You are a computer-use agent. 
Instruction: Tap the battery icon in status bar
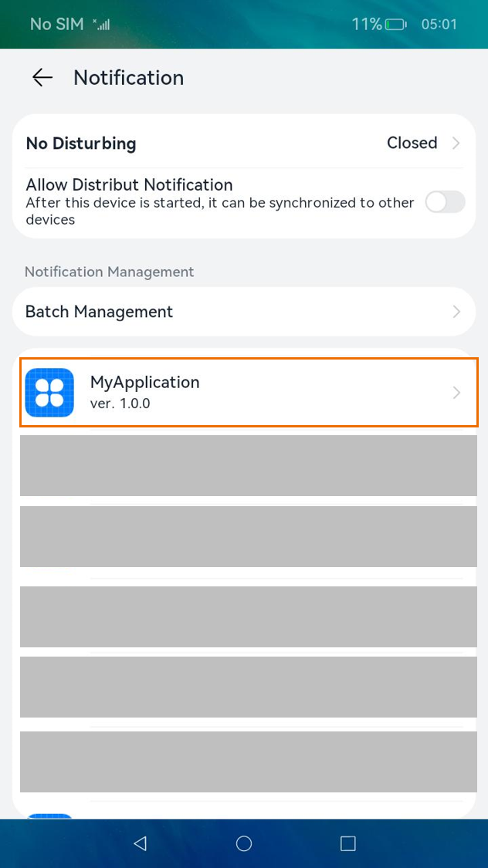(396, 25)
